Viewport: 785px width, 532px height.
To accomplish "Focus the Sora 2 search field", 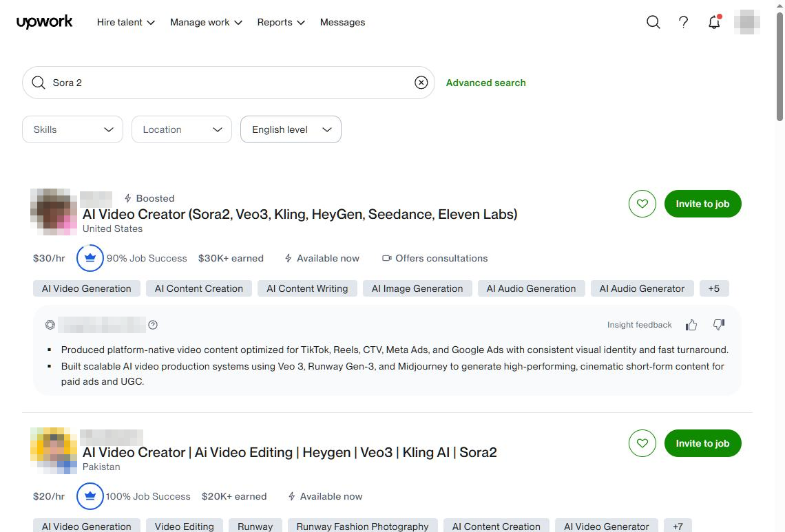I will tap(229, 83).
